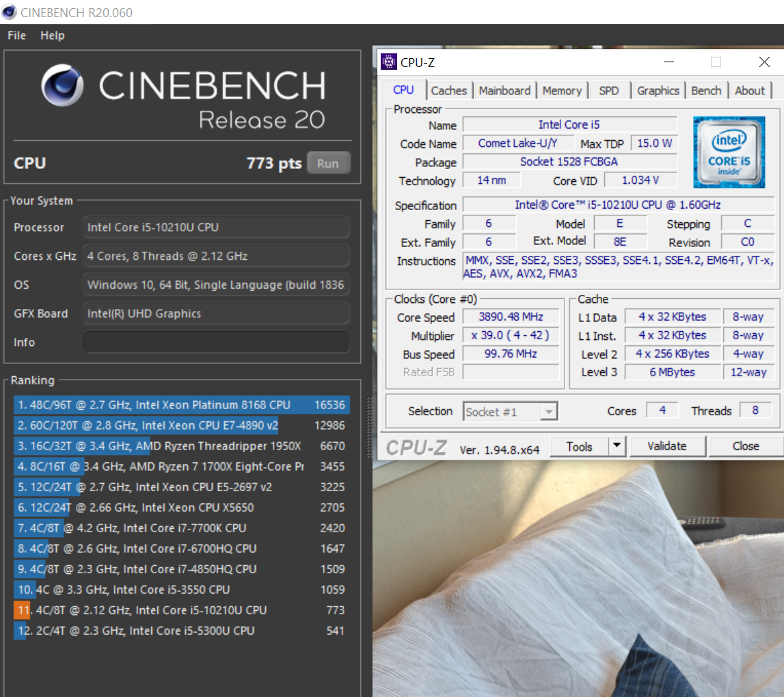The width and height of the screenshot is (784, 697).
Task: Select the Core i7-6700HQ ranking row
Action: point(181,549)
